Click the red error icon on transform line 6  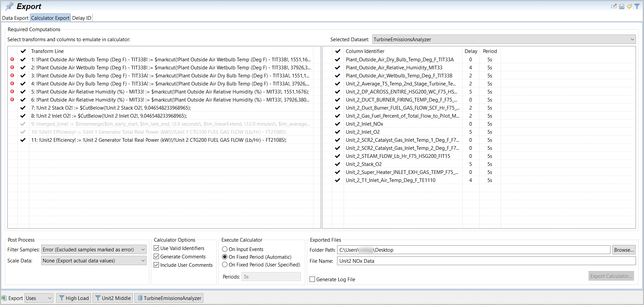[12, 100]
